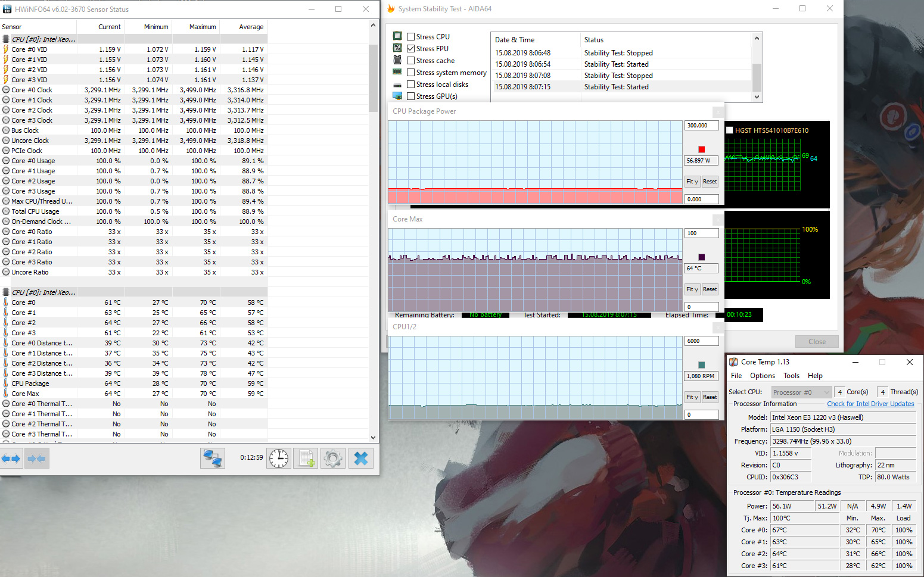Click the HWiNFO sensor list scroll-down arrow
924x577 pixels.
point(374,437)
